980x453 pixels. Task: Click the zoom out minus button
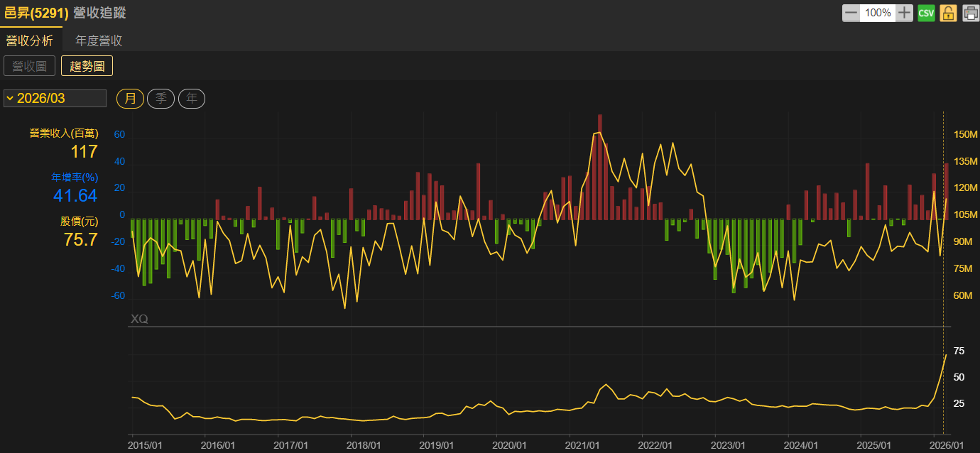tap(851, 13)
